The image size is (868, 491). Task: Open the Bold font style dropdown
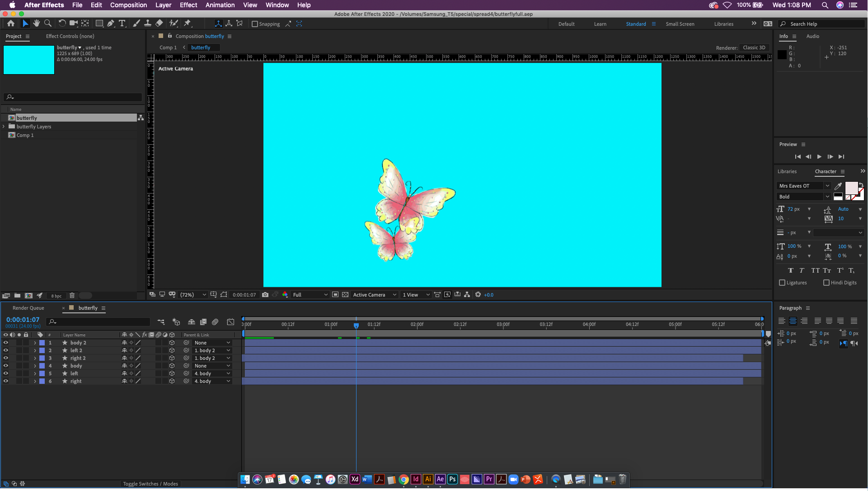click(x=803, y=197)
